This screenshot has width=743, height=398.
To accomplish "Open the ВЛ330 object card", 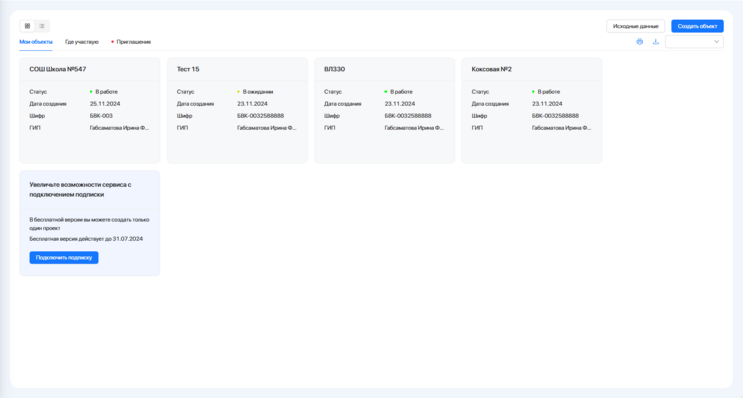I will click(x=384, y=110).
